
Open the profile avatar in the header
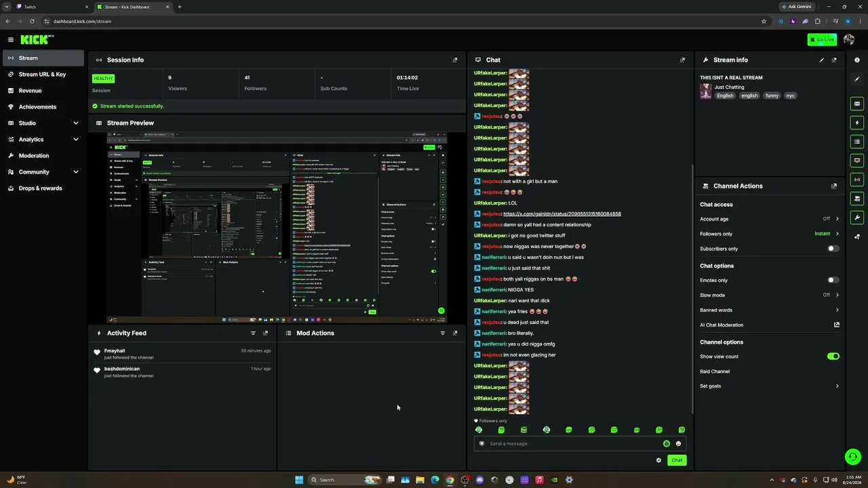click(849, 40)
